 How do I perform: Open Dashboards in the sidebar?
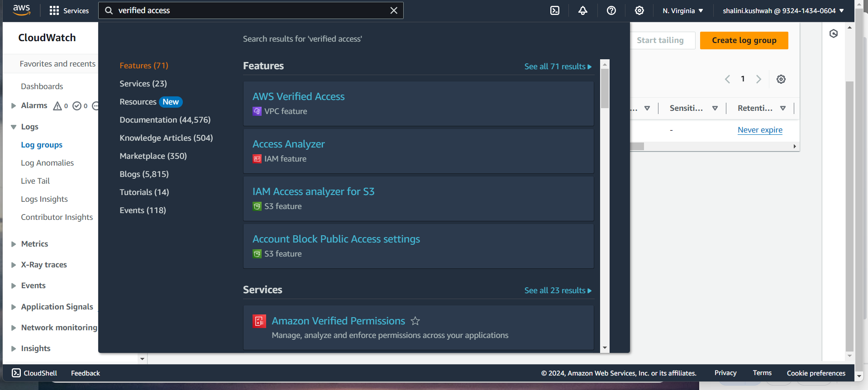point(42,86)
